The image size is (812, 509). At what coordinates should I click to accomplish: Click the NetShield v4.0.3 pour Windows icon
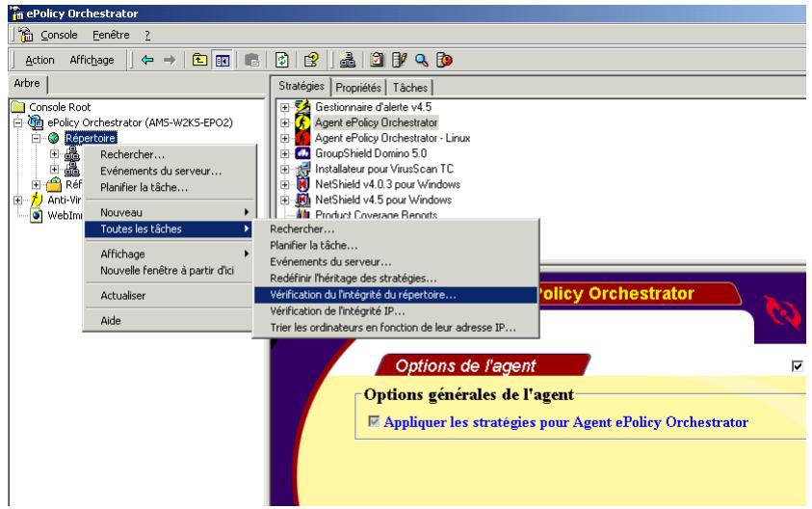click(302, 184)
